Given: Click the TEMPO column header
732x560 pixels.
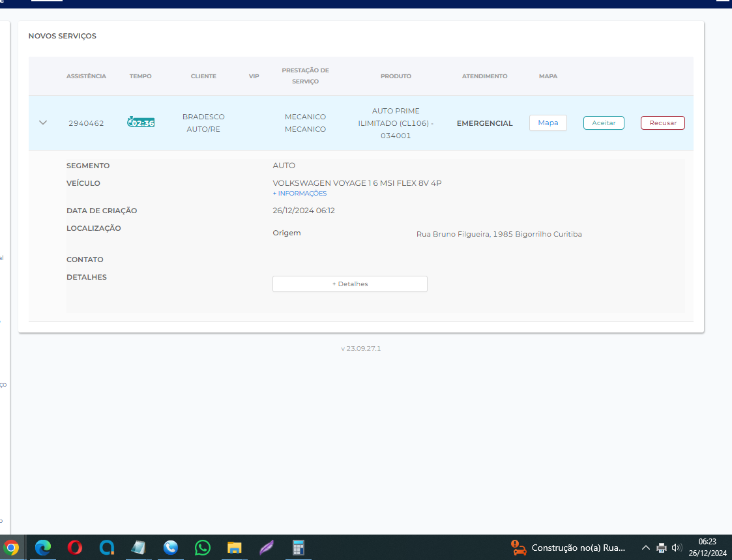Looking at the screenshot, I should pyautogui.click(x=140, y=76).
